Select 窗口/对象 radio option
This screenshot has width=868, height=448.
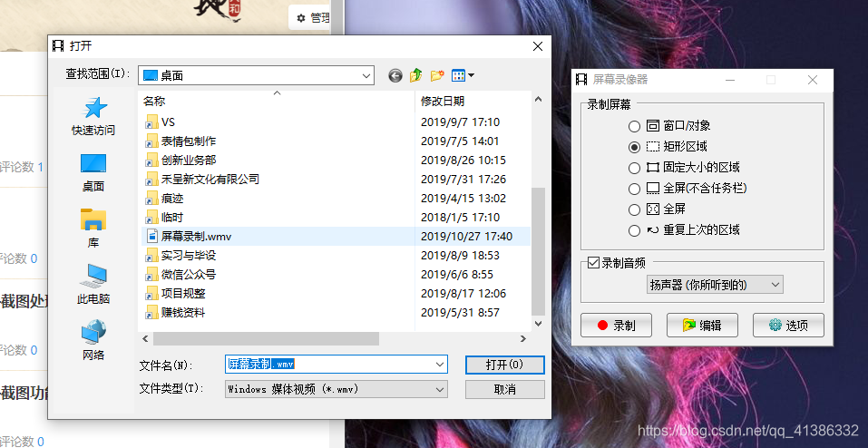(x=634, y=127)
